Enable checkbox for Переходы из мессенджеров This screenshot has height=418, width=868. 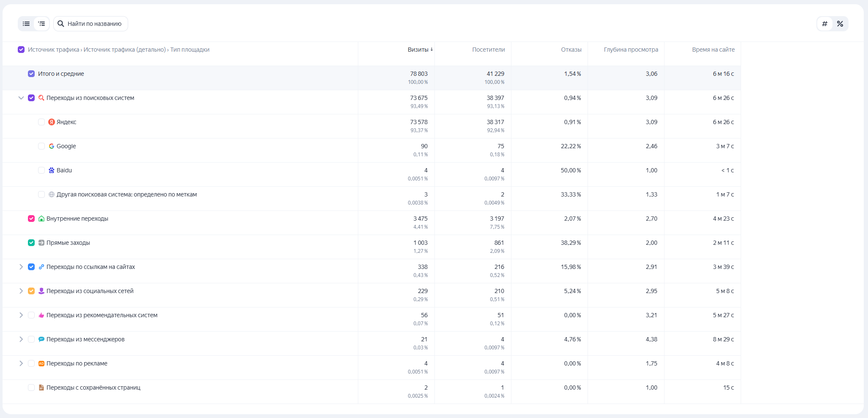pos(31,339)
